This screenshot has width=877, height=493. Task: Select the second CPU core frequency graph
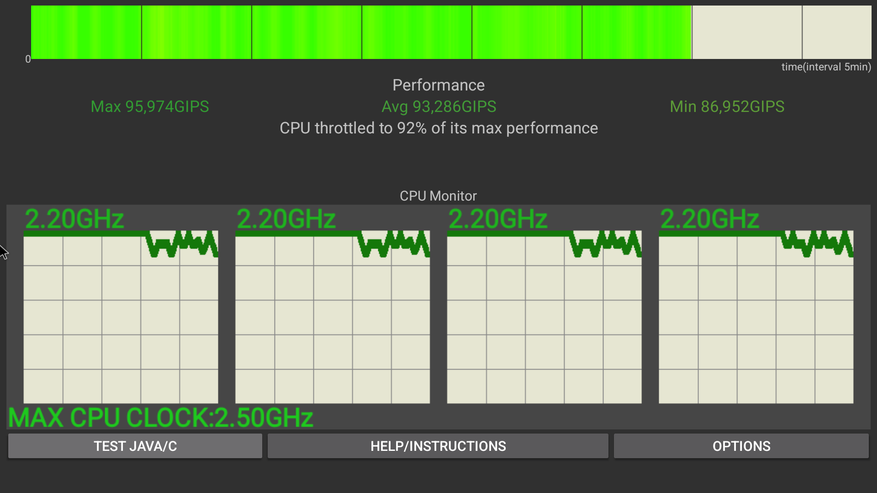click(x=332, y=319)
